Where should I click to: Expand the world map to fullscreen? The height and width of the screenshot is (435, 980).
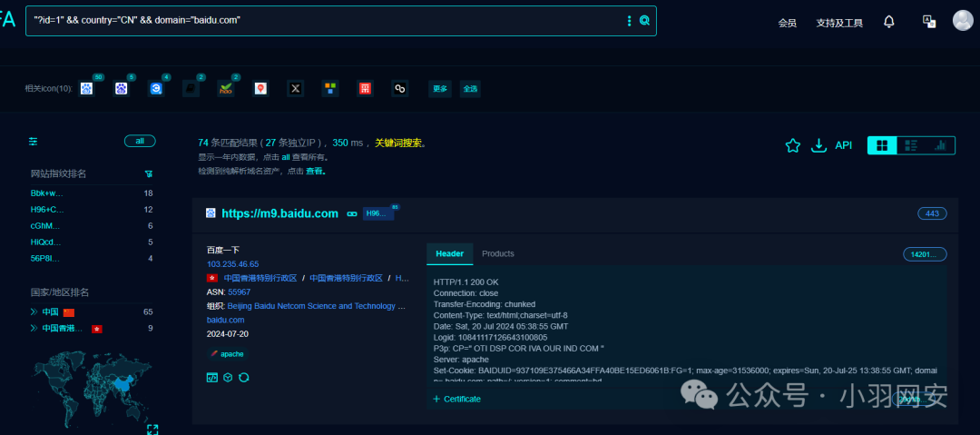tap(152, 430)
